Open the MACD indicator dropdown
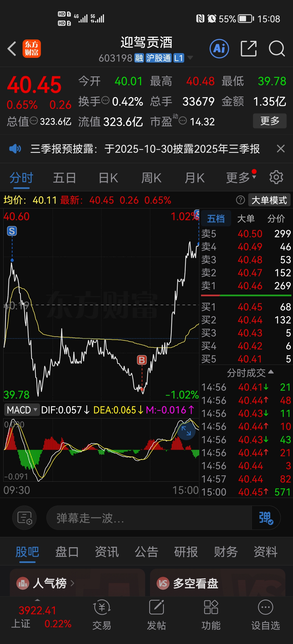Screen dimensions: 293x644 22,410
